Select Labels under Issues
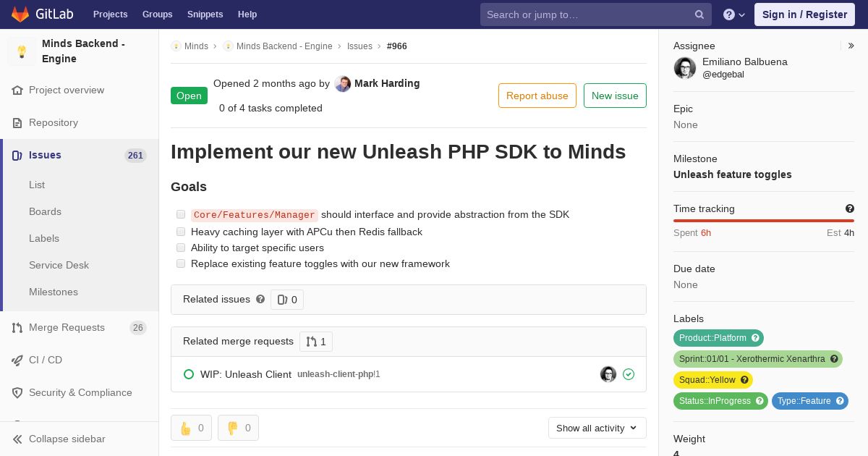 point(44,238)
